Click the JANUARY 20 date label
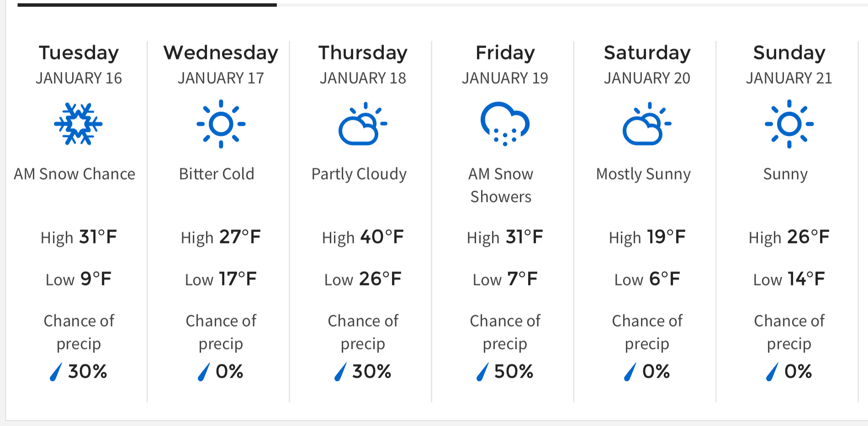Screen dimensions: 868x426 pyautogui.click(x=647, y=78)
